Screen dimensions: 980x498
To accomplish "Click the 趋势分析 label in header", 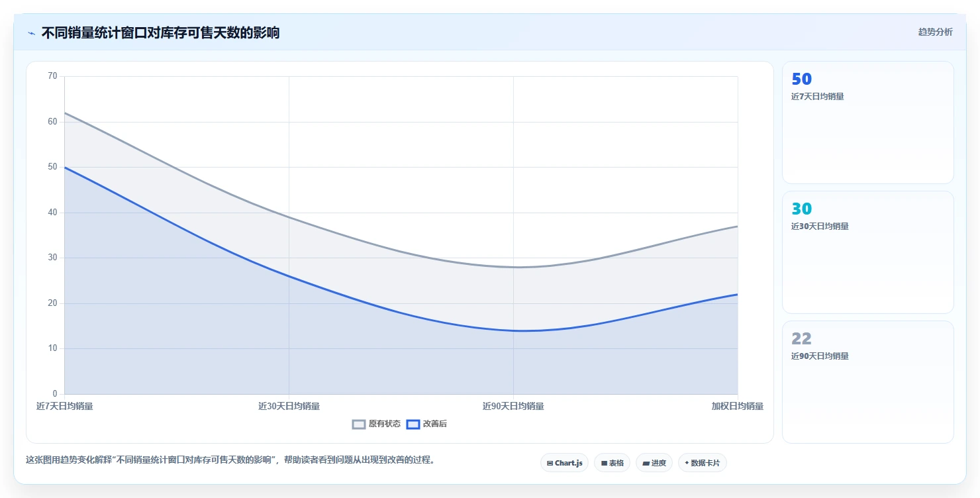I will [x=935, y=32].
